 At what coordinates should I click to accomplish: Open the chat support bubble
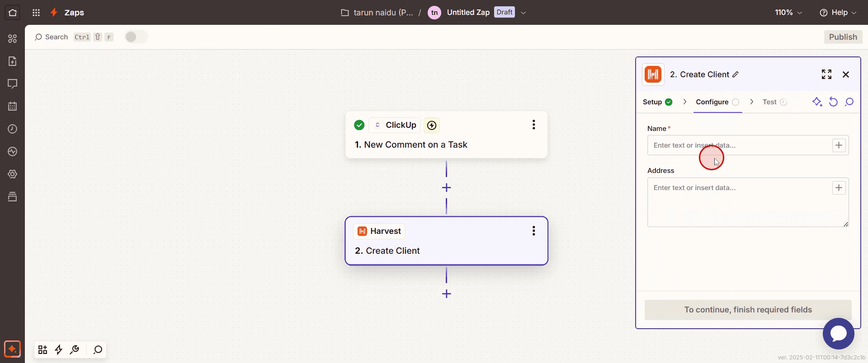[x=838, y=334]
